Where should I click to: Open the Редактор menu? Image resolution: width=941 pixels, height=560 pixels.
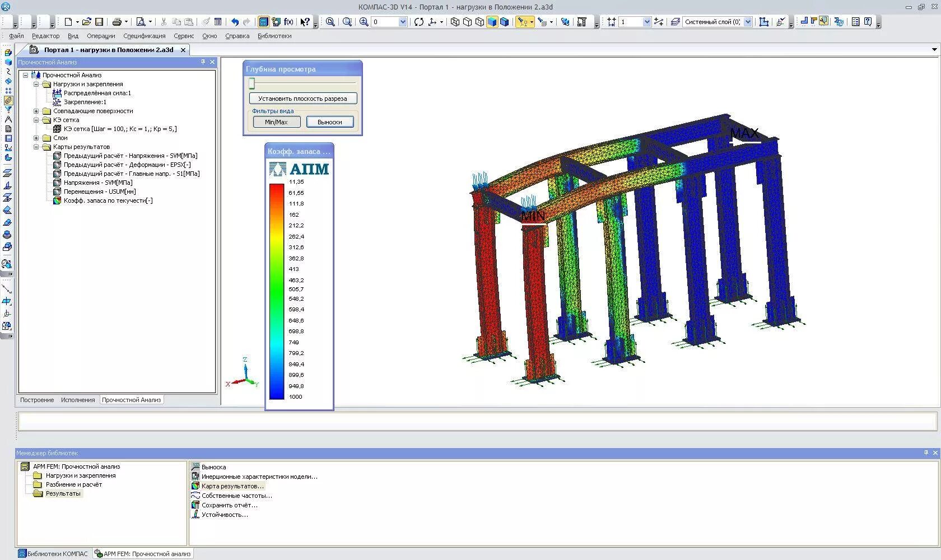[45, 36]
